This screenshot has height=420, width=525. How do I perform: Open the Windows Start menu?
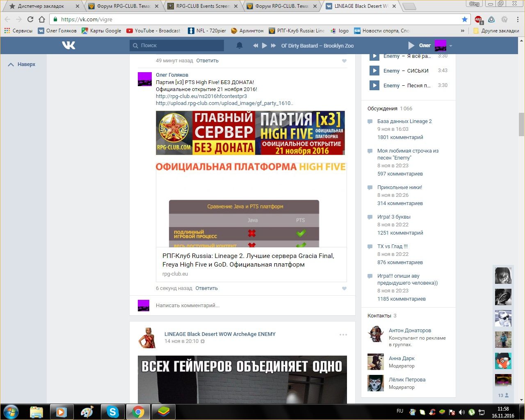(x=11, y=412)
